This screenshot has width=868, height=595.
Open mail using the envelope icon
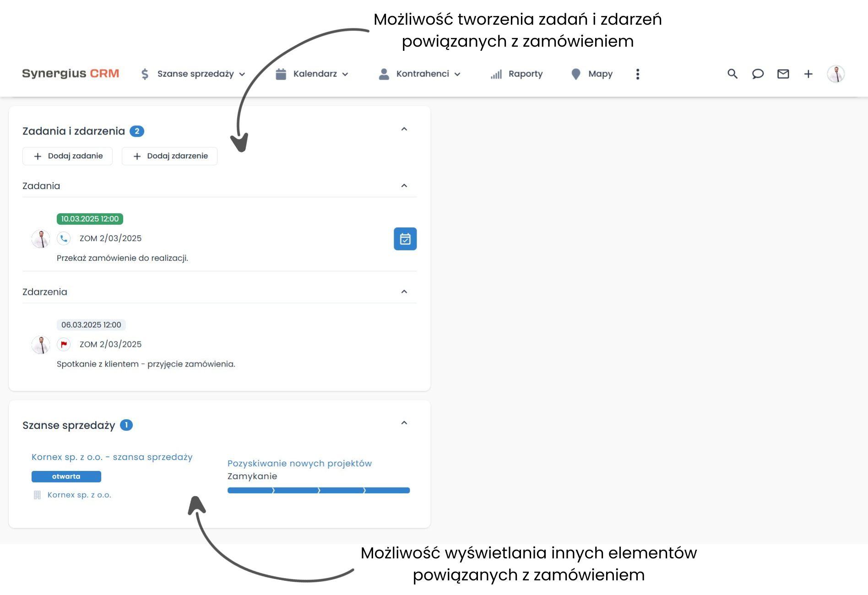[x=783, y=74]
